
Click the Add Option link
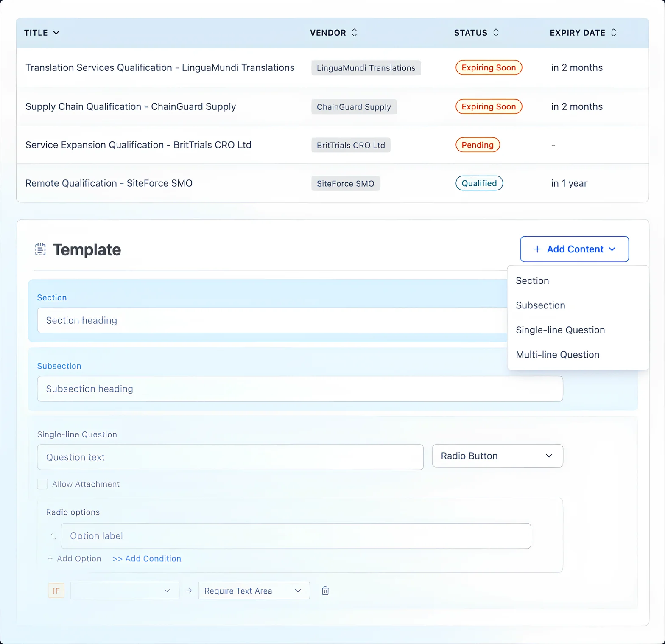coord(74,559)
